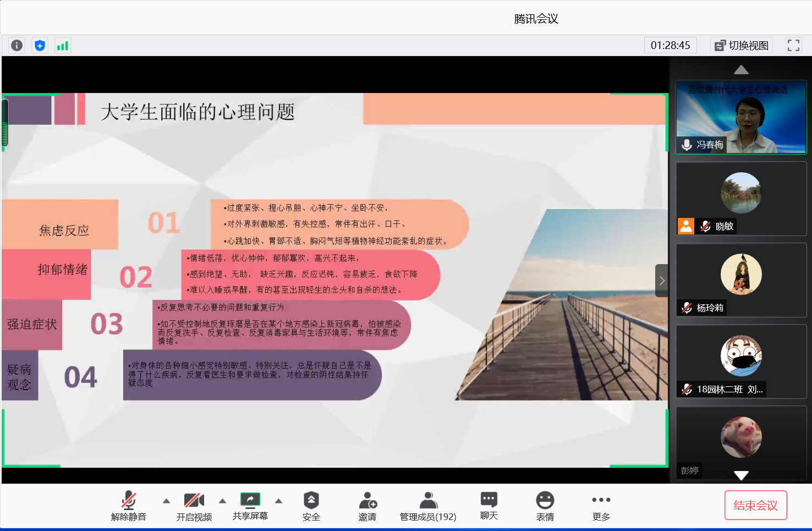Click the 更多 more options icon
Screen dimensions: 812x531
point(600,505)
